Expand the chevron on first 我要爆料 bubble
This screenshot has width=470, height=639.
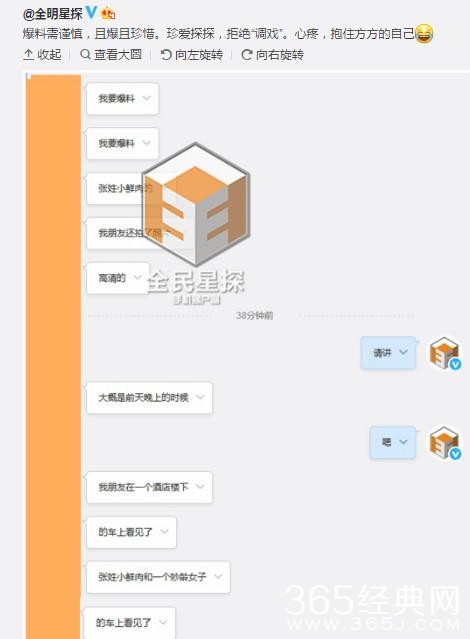click(147, 98)
